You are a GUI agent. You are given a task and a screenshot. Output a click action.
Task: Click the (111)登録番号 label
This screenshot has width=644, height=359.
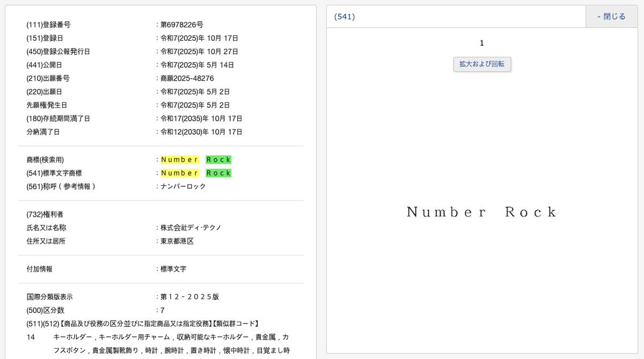(x=48, y=25)
